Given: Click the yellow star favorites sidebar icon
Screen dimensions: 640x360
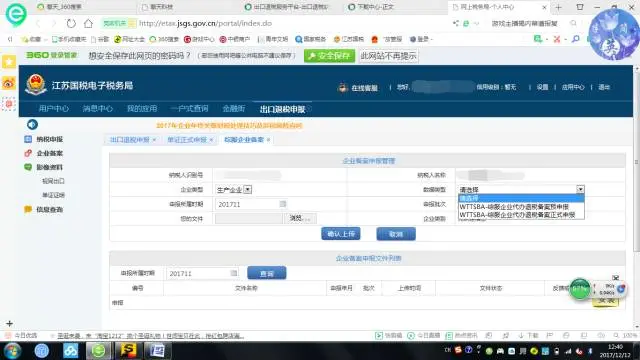Looking at the screenshot, I should 9,62.
